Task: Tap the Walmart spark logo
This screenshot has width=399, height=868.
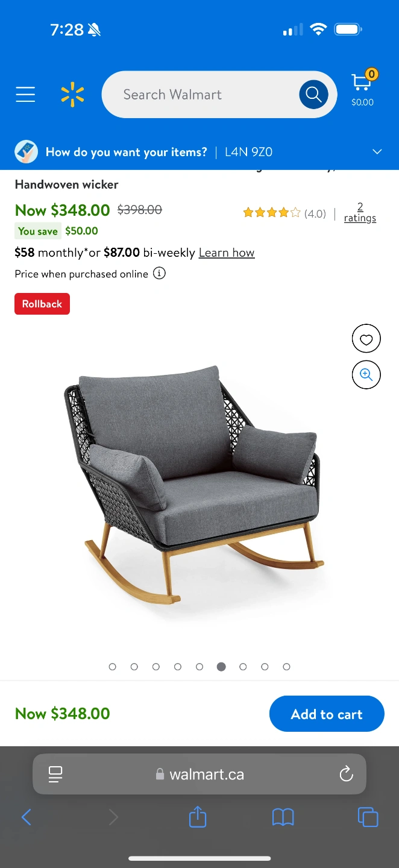Action: 72,95
